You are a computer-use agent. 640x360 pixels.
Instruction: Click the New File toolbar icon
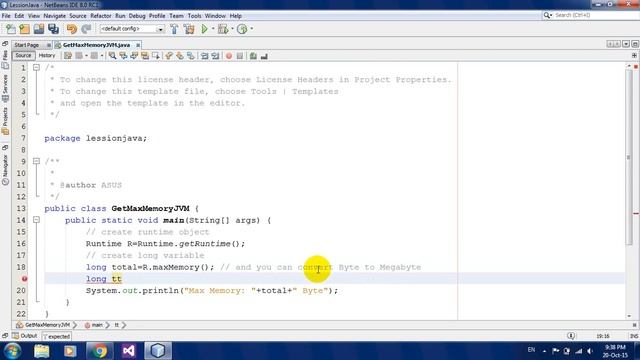11,29
